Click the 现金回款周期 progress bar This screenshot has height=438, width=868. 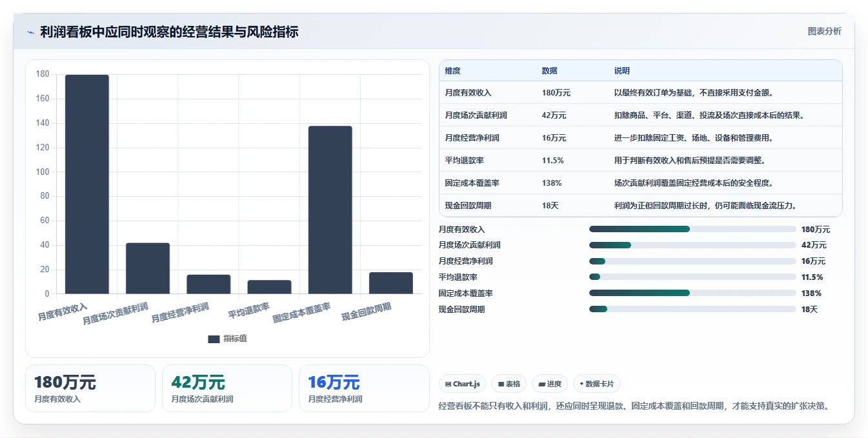tap(692, 309)
